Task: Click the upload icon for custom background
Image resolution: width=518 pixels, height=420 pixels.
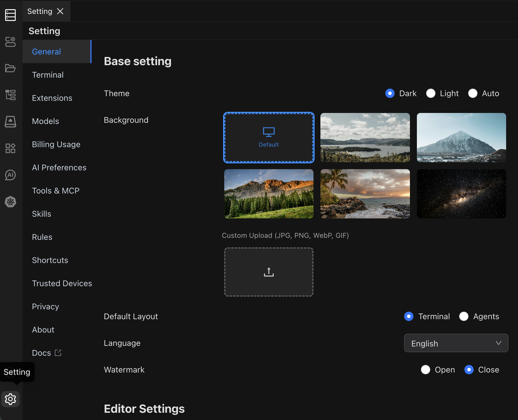Action: click(269, 272)
